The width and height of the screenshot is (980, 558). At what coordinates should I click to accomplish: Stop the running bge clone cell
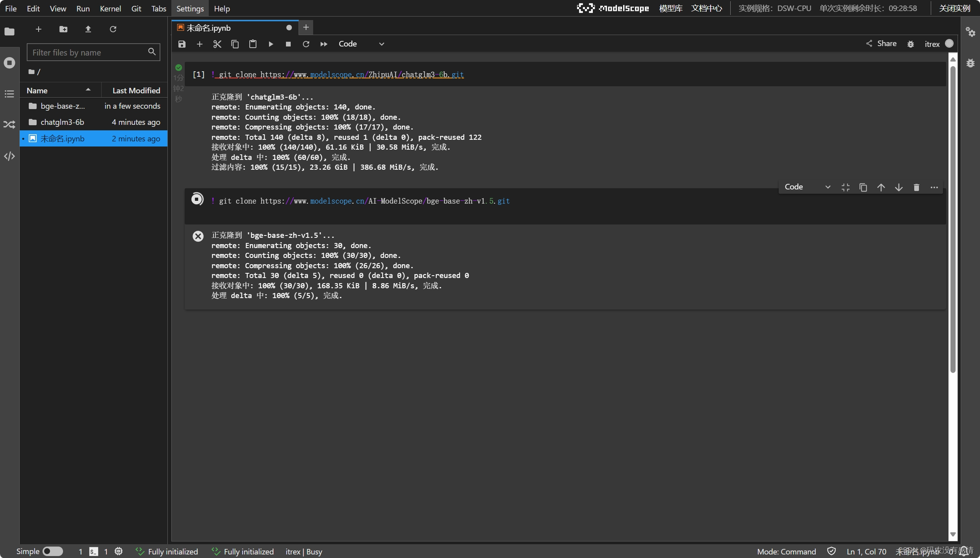coord(197,199)
